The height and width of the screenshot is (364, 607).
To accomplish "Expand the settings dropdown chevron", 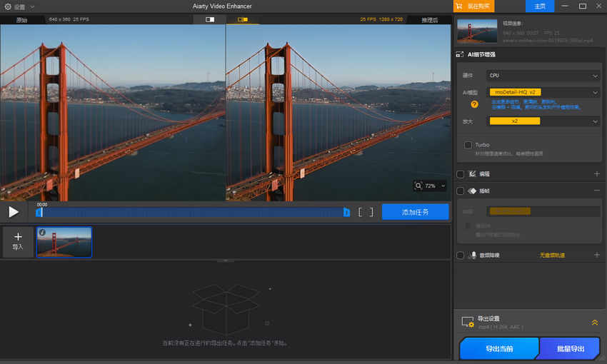I will pyautogui.click(x=32, y=7).
